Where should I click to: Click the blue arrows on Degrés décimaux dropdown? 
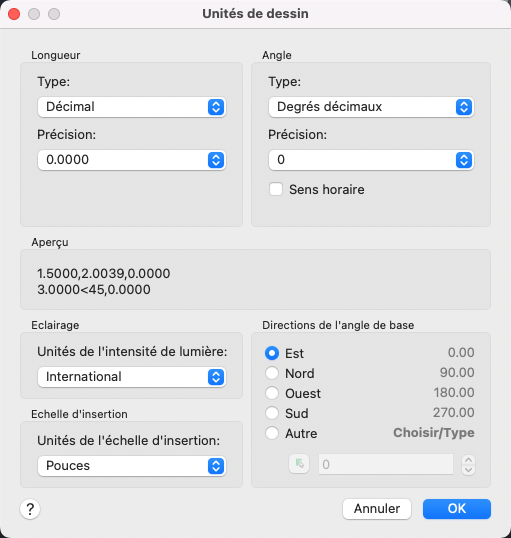pos(464,107)
